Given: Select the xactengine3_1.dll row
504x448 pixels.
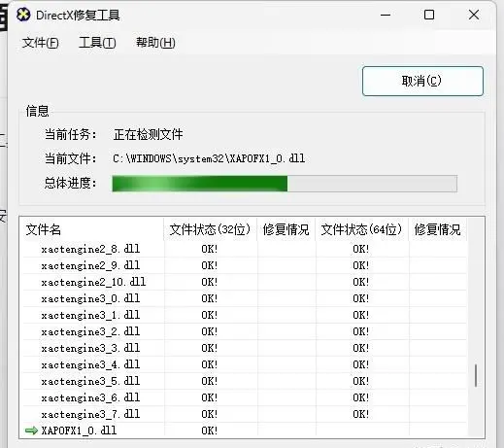Looking at the screenshot, I should pos(245,315).
